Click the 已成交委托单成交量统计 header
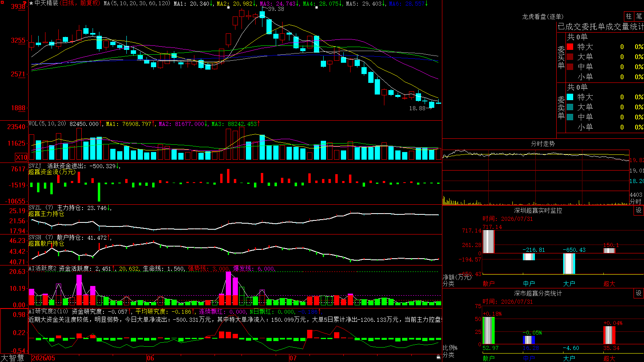644x362 pixels. tap(601, 27)
